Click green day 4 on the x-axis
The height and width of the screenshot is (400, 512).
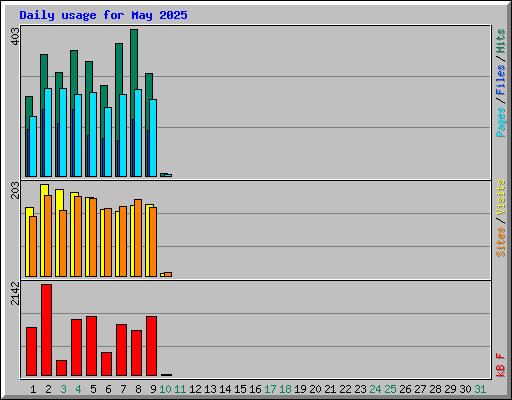click(78, 389)
